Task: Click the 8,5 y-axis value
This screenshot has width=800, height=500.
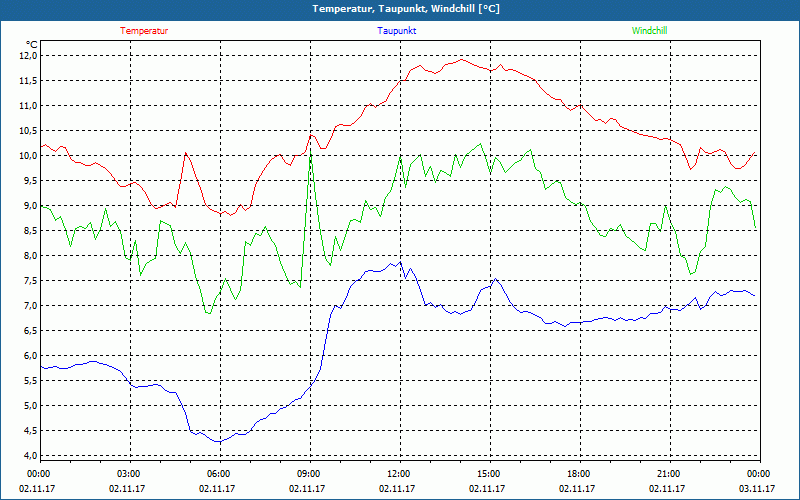Action: click(31, 231)
